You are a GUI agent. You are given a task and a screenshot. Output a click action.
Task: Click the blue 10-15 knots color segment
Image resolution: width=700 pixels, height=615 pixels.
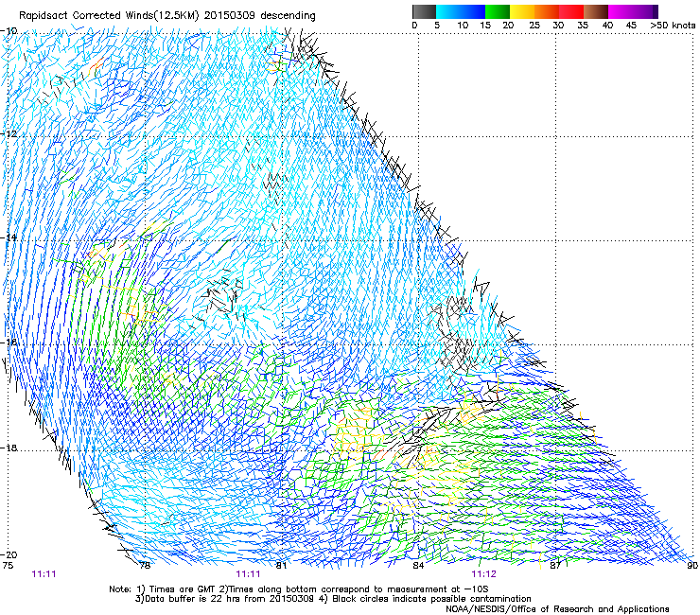pos(473,11)
